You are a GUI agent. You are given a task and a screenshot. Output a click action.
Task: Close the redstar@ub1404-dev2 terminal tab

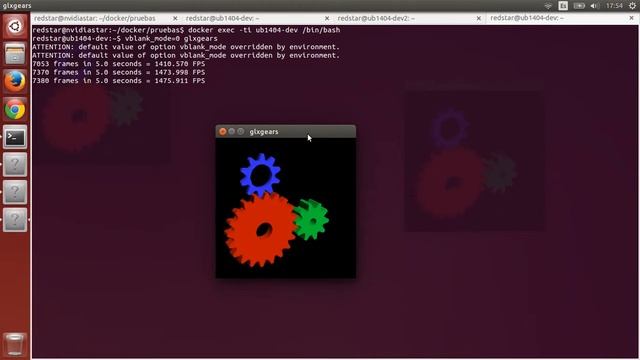(479, 18)
